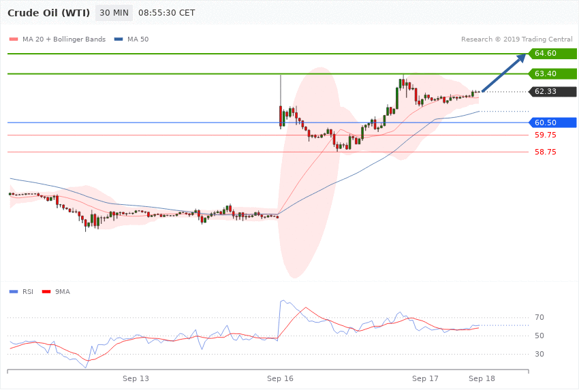Select the 30 MIN timeframe label
The image size is (579, 392).
click(114, 13)
